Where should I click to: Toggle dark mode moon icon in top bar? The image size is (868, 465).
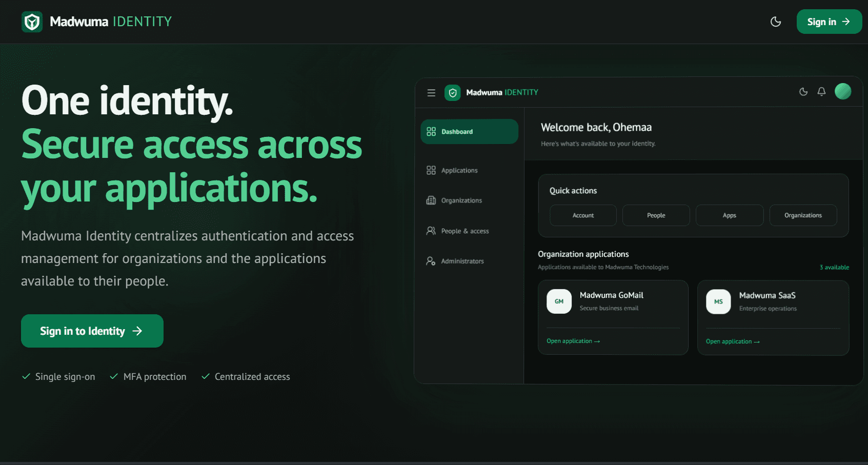coord(776,22)
